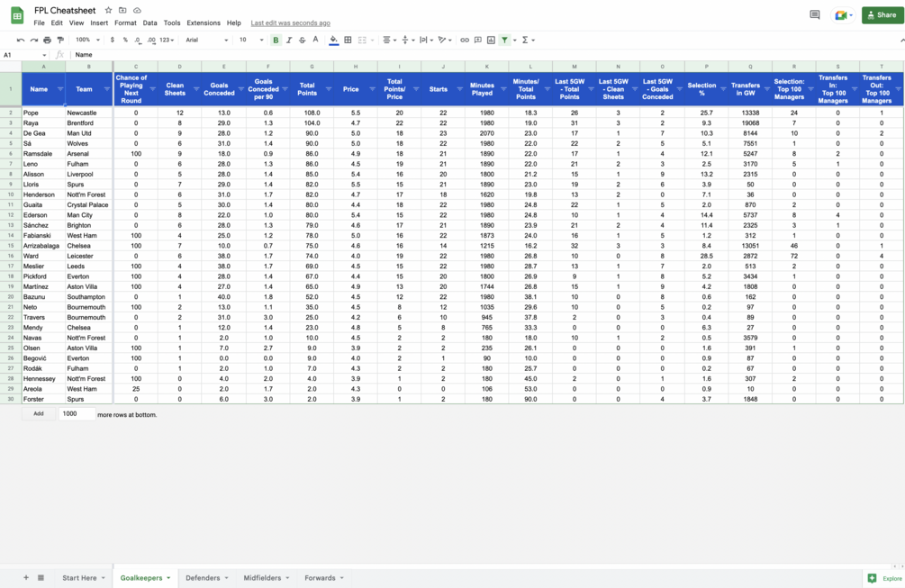905x588 pixels.
Task: Click the Insert chart icon
Action: click(491, 40)
